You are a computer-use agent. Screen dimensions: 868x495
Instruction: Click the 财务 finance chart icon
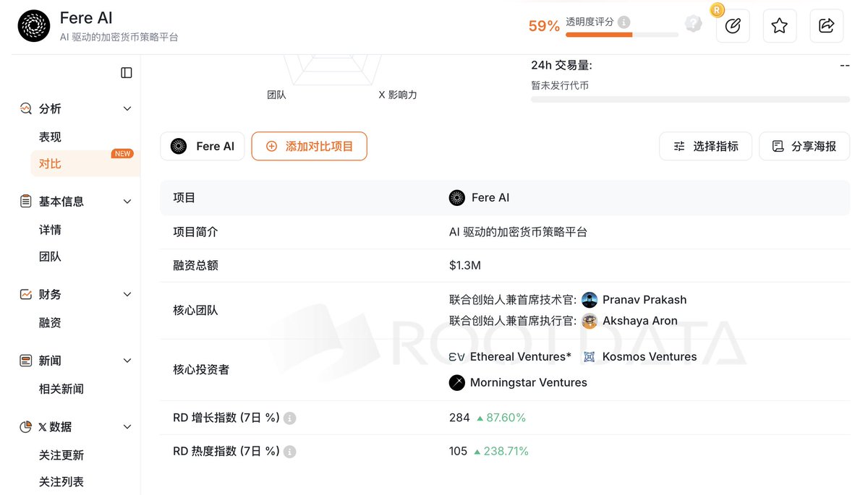tap(26, 294)
